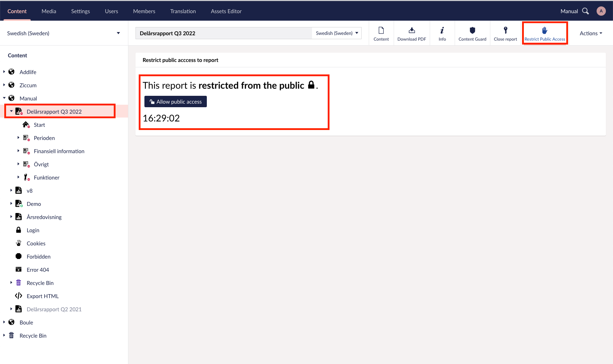
Task: Go to the Translation section
Action: point(183,11)
